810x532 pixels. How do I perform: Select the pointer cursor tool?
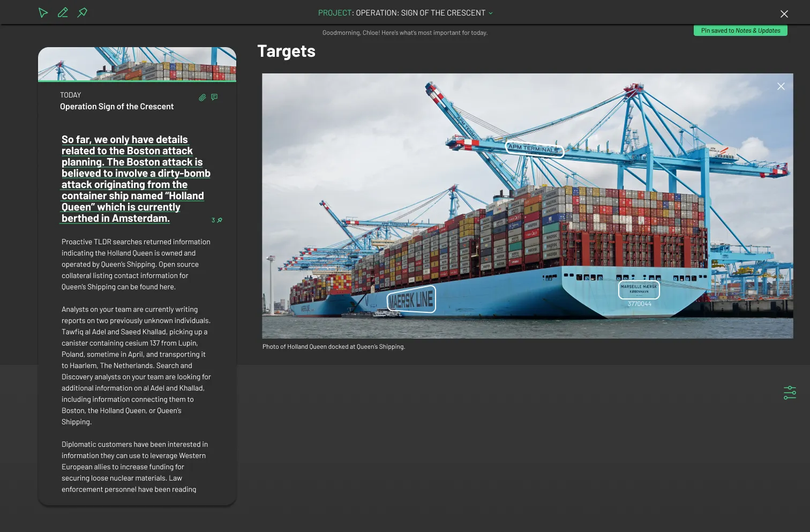pyautogui.click(x=43, y=13)
